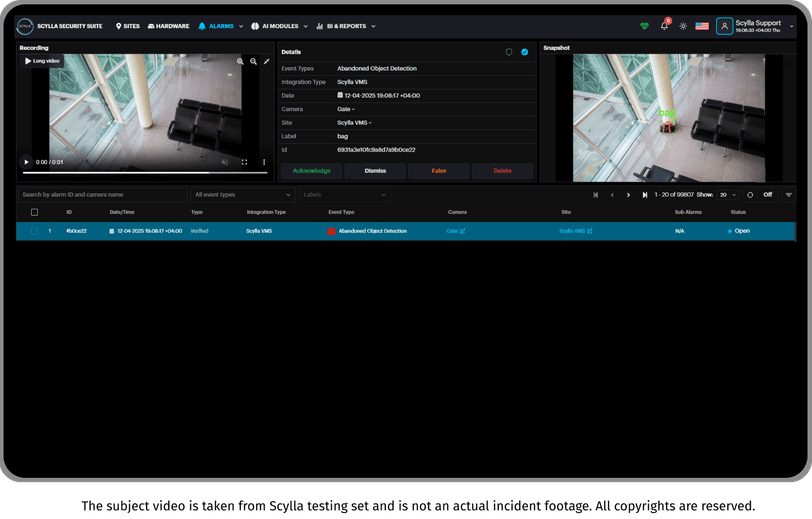The width and height of the screenshot is (812, 519).
Task: Tick the select-all checkbox in table header
Action: point(35,212)
